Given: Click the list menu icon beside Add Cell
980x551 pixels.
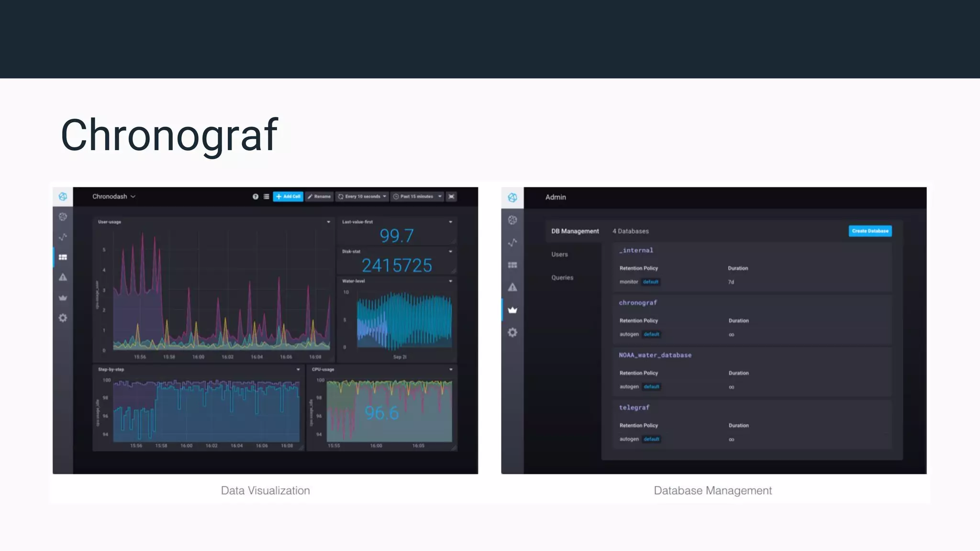Looking at the screenshot, I should tap(267, 197).
